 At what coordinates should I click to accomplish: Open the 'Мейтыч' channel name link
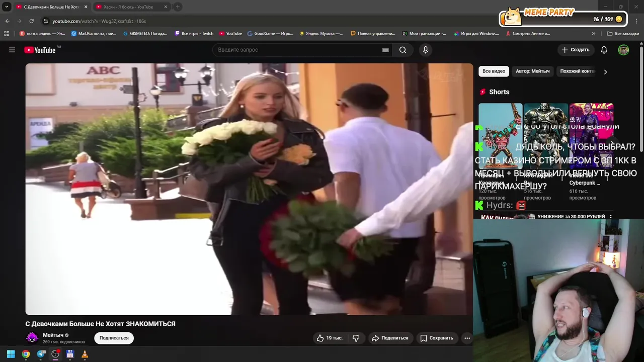[53, 335]
